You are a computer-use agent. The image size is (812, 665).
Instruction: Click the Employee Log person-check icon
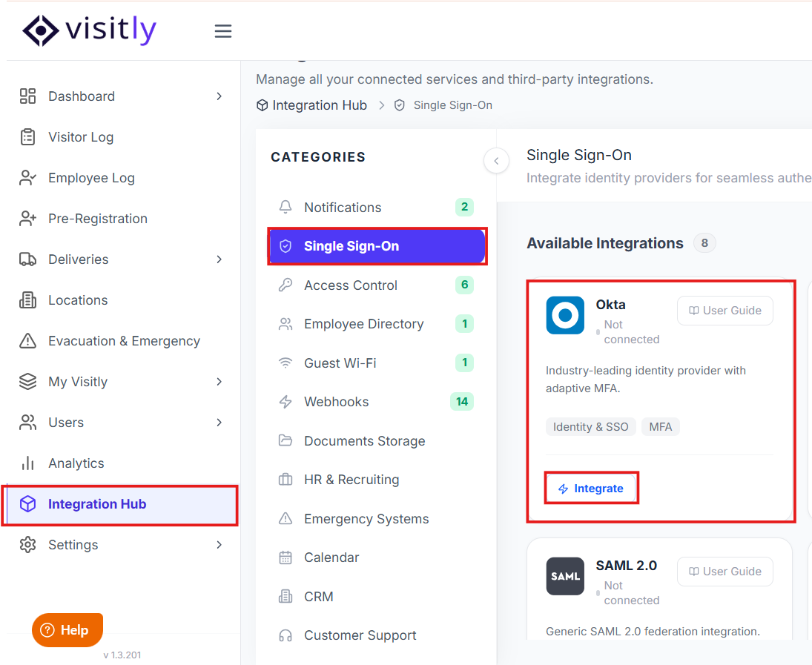tap(28, 178)
